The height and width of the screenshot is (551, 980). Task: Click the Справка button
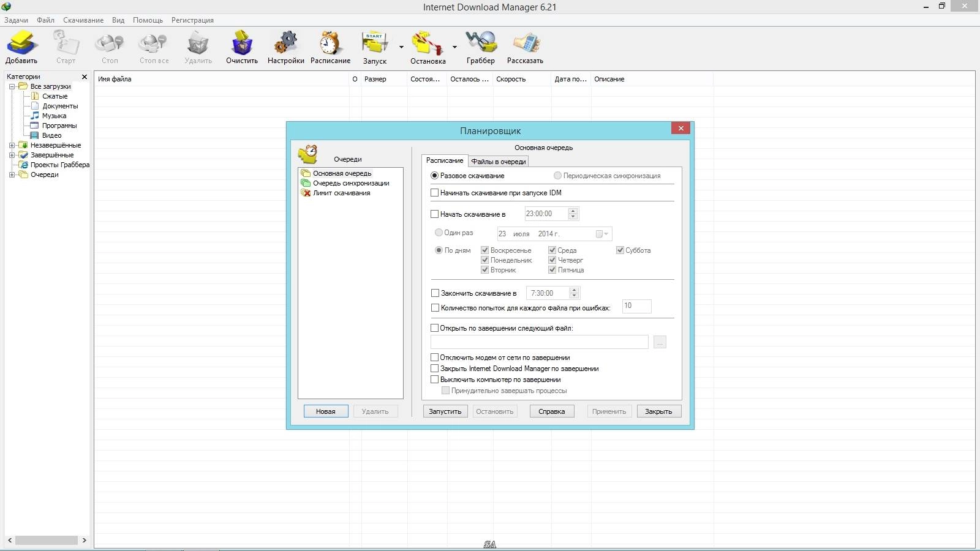click(x=552, y=411)
